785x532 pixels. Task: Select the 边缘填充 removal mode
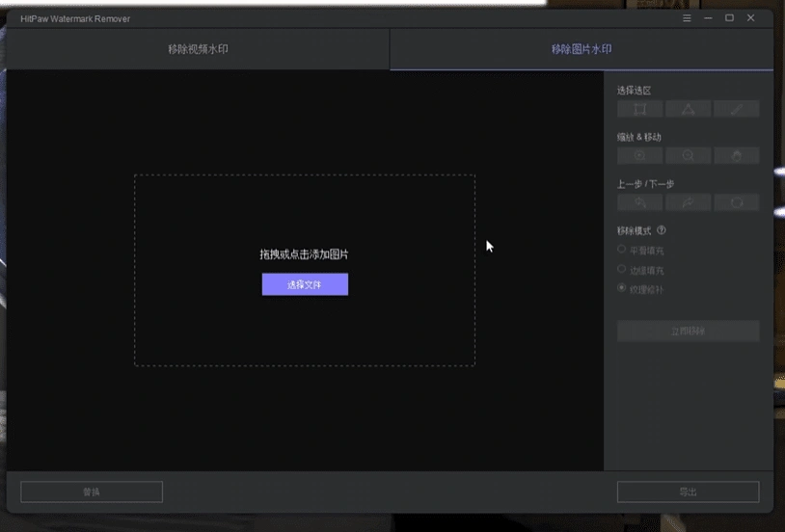click(x=622, y=269)
